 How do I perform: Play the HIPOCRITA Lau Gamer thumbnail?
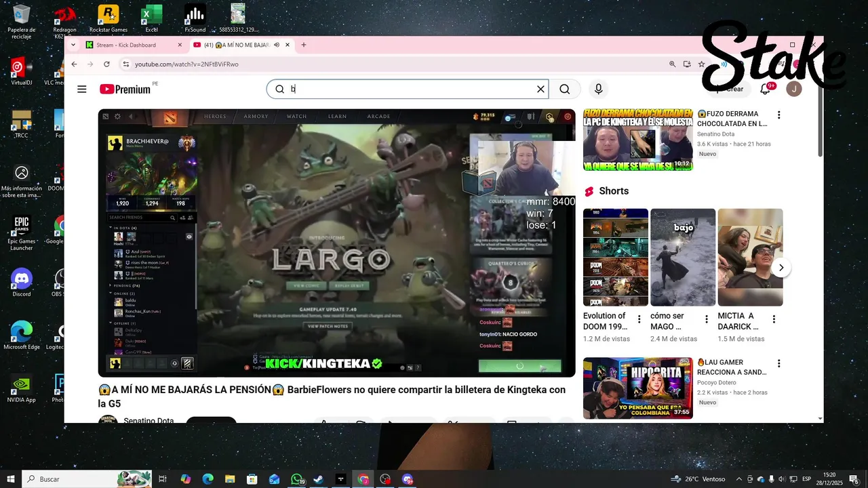click(x=638, y=388)
